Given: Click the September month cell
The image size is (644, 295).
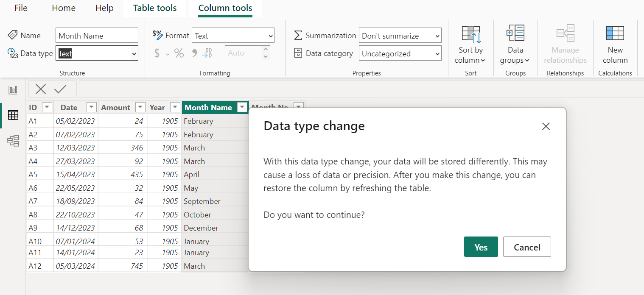Looking at the screenshot, I should point(215,201).
